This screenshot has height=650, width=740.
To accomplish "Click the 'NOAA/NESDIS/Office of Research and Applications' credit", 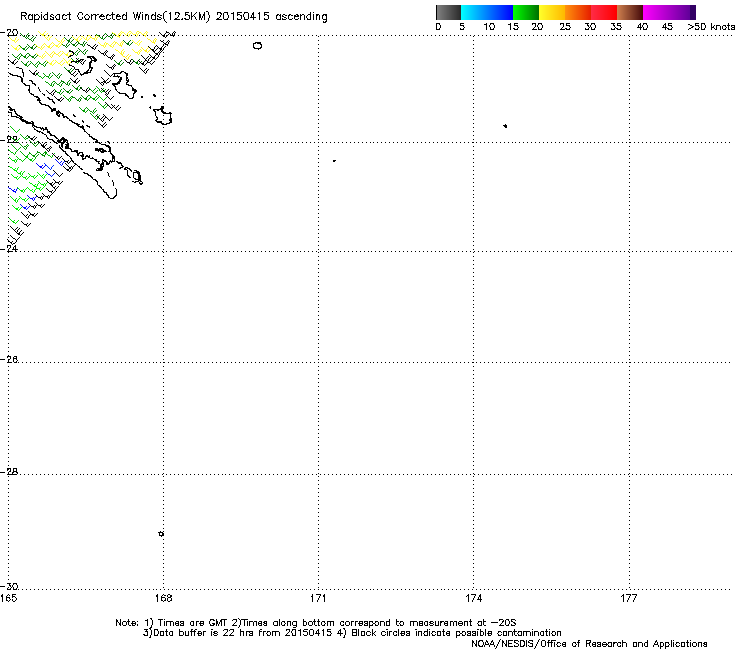I will click(589, 644).
